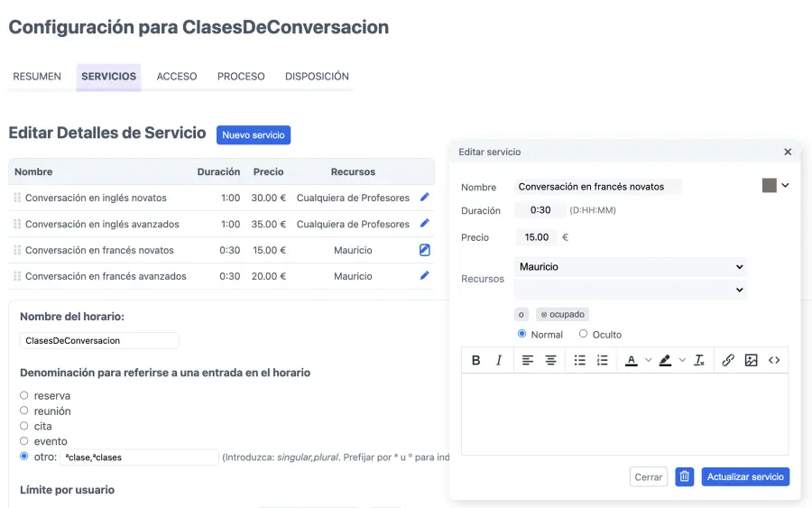The image size is (812, 508).
Task: Click the gray service color swatch
Action: point(770,186)
